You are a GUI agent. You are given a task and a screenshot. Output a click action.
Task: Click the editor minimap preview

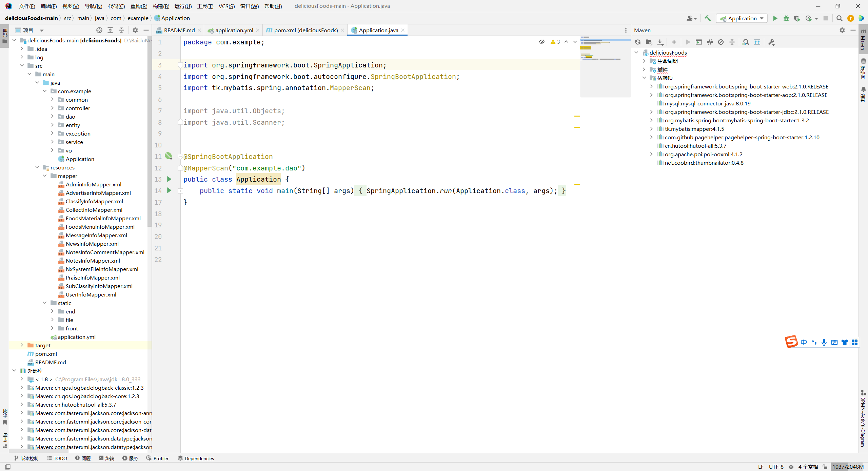[x=605, y=66]
